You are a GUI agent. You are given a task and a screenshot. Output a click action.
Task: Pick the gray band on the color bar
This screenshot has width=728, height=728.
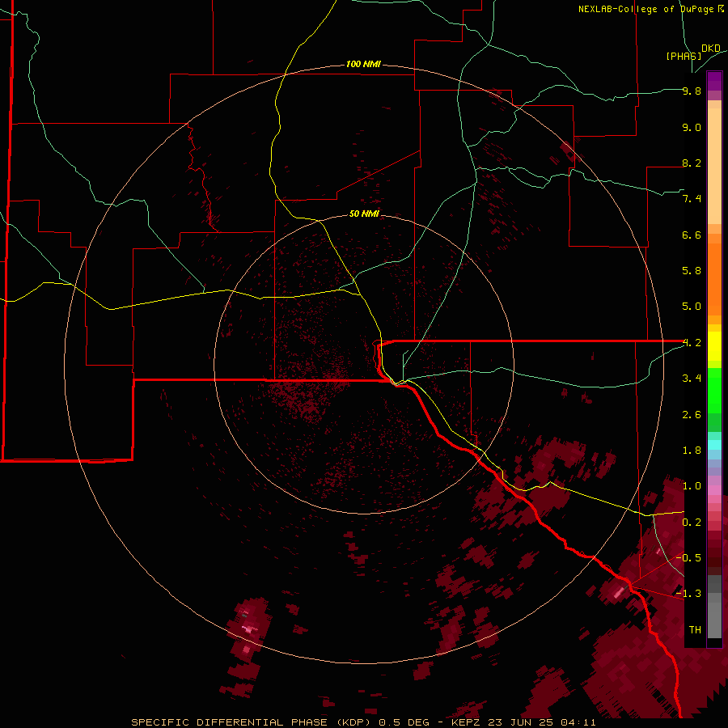714,606
